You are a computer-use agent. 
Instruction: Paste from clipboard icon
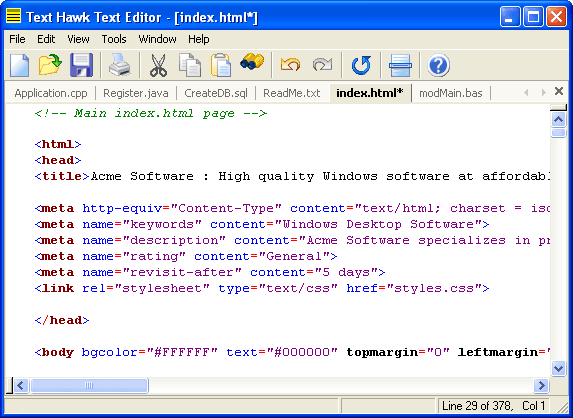click(x=221, y=65)
